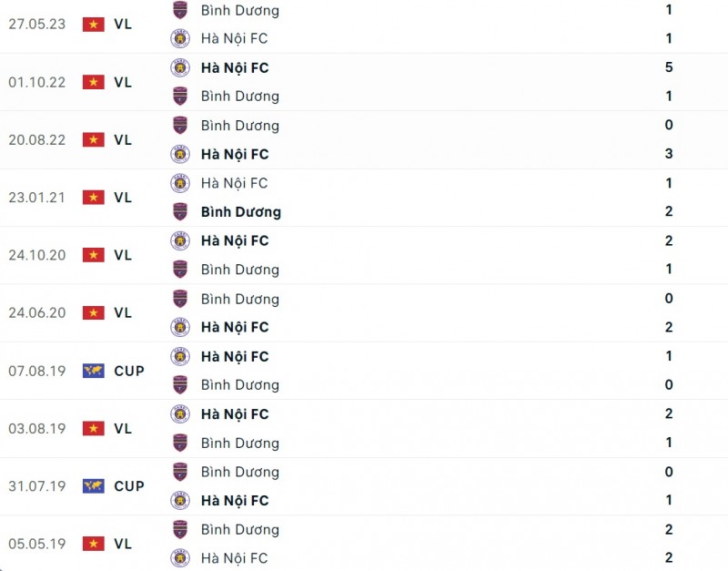Select the CUP label for 31.07.19 match

click(129, 486)
